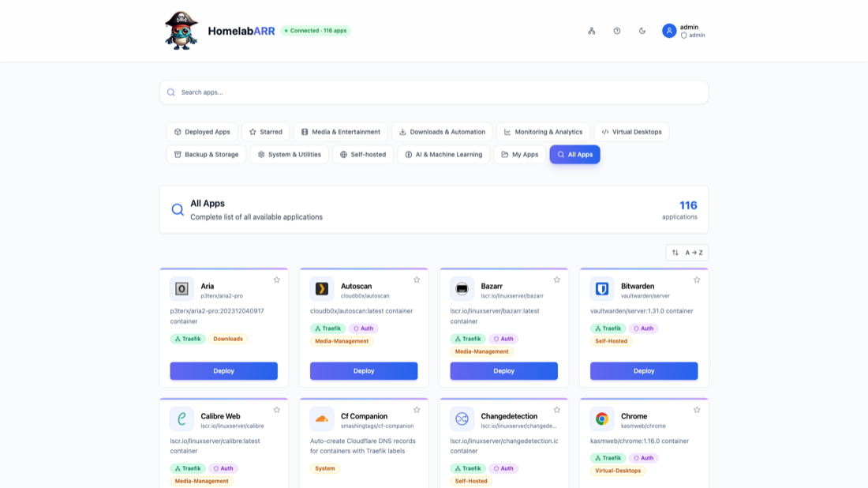Viewport: 868px width, 488px height.
Task: Star the Bazarr app
Action: pos(557,280)
